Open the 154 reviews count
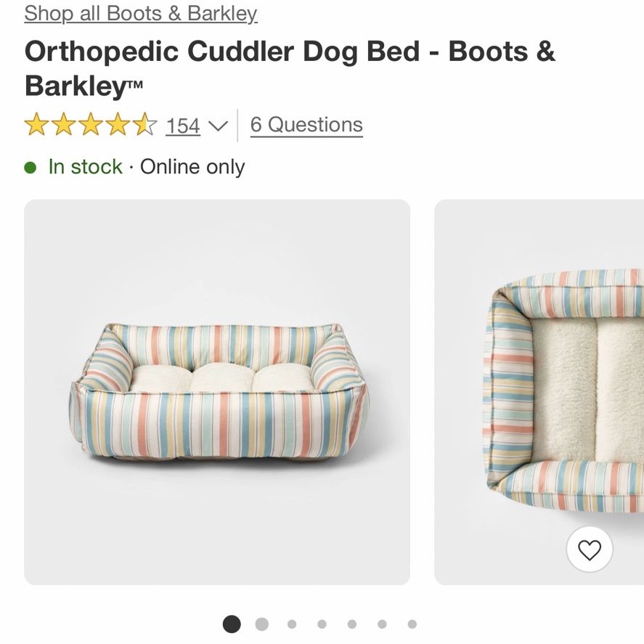644x644 pixels. pos(183,126)
